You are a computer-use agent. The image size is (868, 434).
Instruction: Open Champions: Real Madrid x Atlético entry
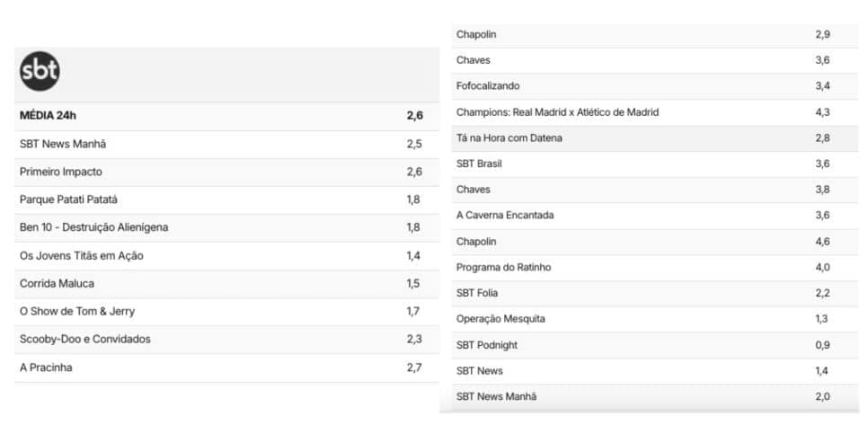pyautogui.click(x=655, y=112)
